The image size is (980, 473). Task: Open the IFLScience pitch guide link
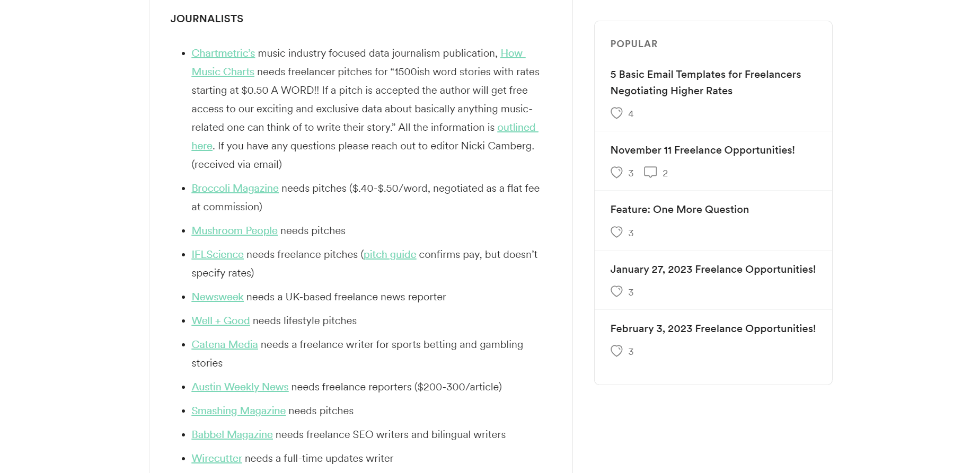tap(390, 255)
